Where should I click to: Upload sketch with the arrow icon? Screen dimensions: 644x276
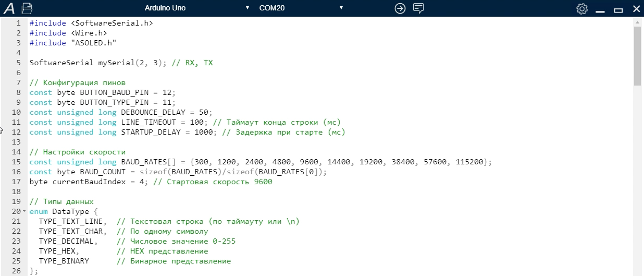[400, 8]
